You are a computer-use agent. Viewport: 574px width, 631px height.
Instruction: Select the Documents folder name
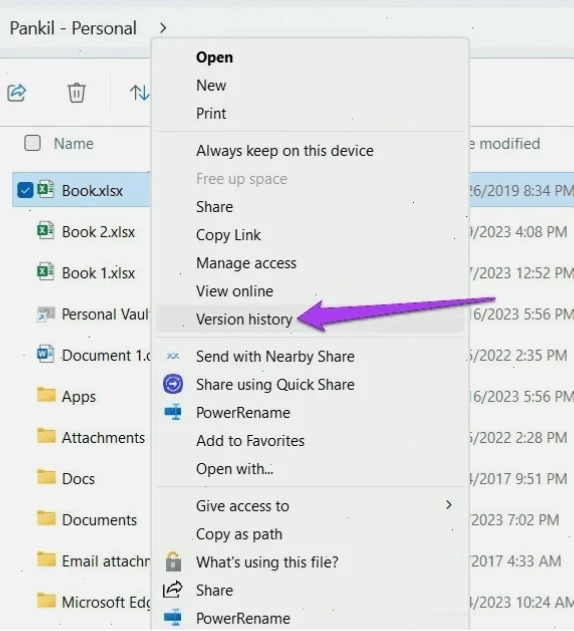pyautogui.click(x=99, y=520)
